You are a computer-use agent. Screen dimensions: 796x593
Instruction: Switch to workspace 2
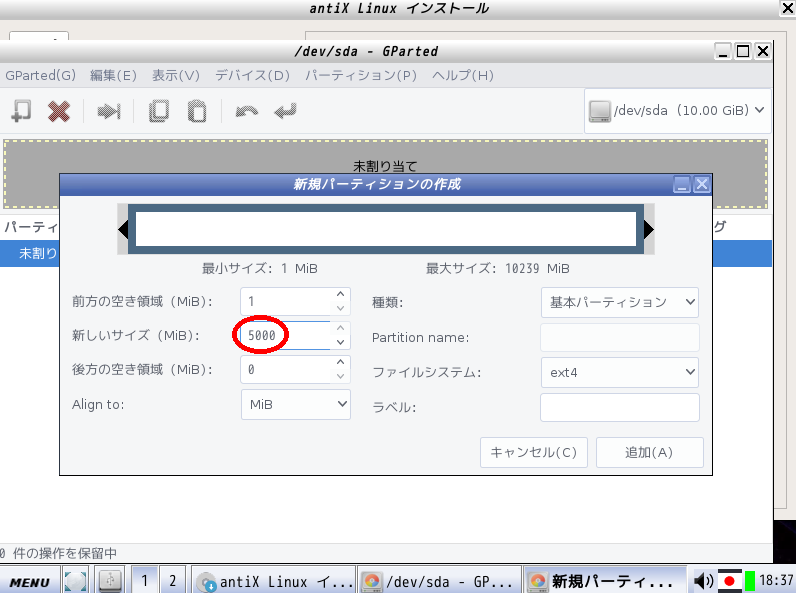173,580
